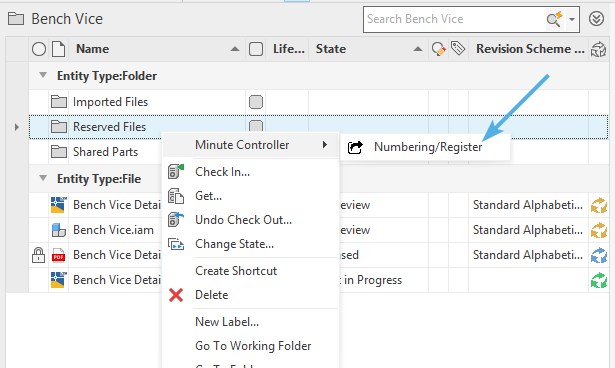Select the Bench Vice.iam assembly file
This screenshot has width=615, height=368.
(x=113, y=230)
